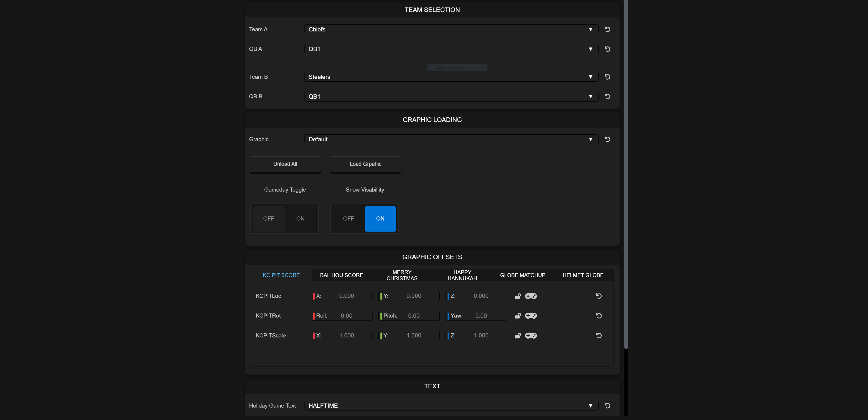Screen dimensions: 868x420
Task: Click gamepad icon for KCPITScale row
Action: point(531,336)
